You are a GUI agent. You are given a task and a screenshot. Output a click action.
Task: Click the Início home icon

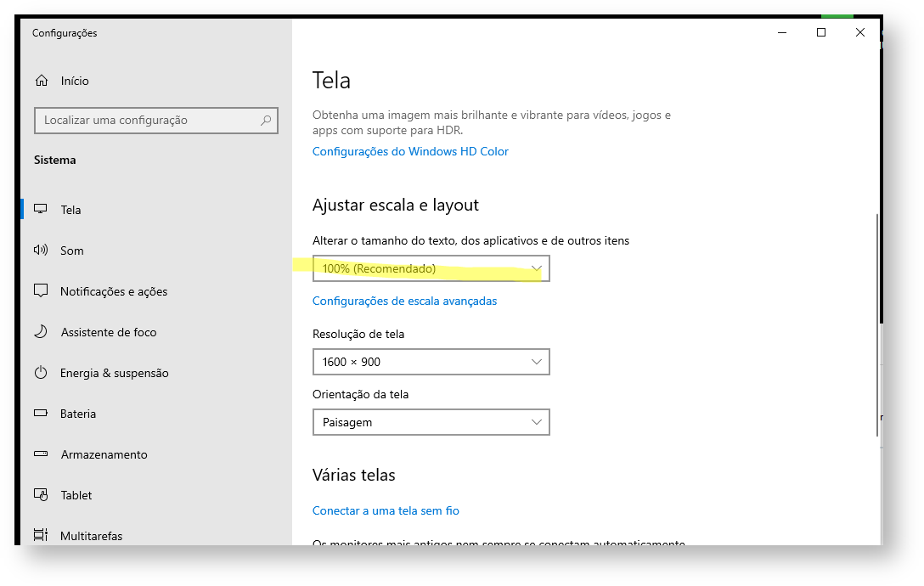(41, 81)
